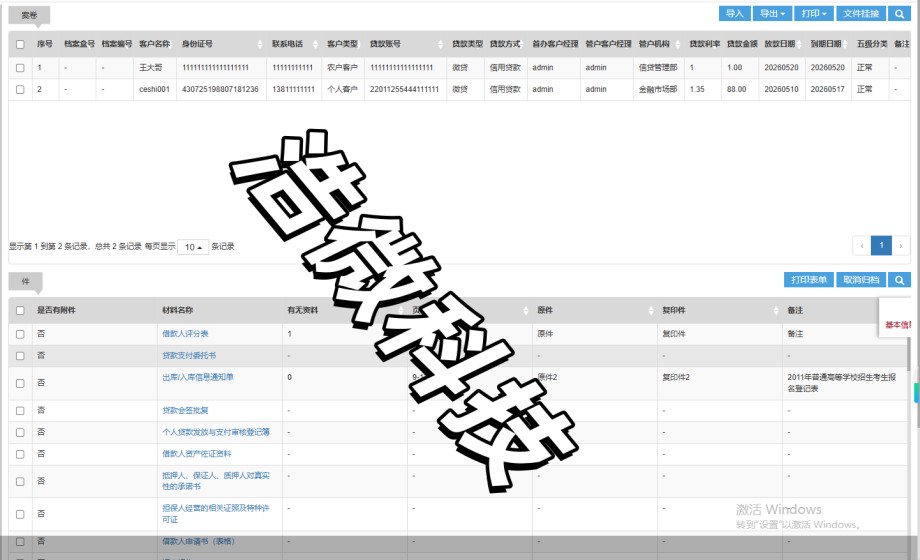Switch to the 案卷 tab
The width and height of the screenshot is (920, 560).
point(29,15)
